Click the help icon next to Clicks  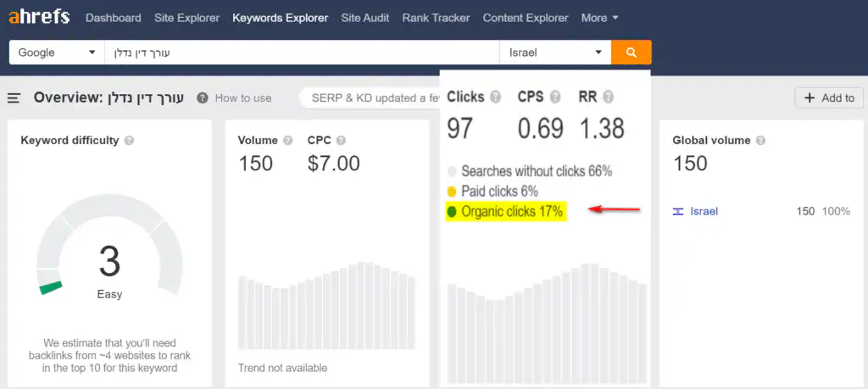[x=495, y=97]
